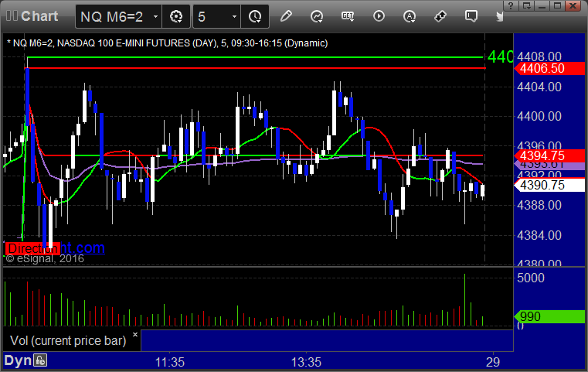Expand the interval 5 dropdown arrow
This screenshot has width=588, height=372.
tap(234, 16)
